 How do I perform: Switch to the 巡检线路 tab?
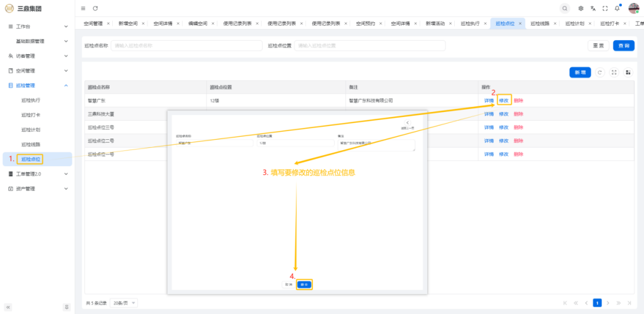(x=539, y=23)
